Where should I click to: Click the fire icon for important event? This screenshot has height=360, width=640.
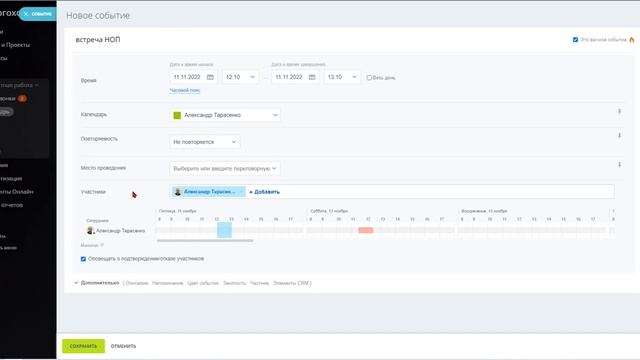[631, 40]
